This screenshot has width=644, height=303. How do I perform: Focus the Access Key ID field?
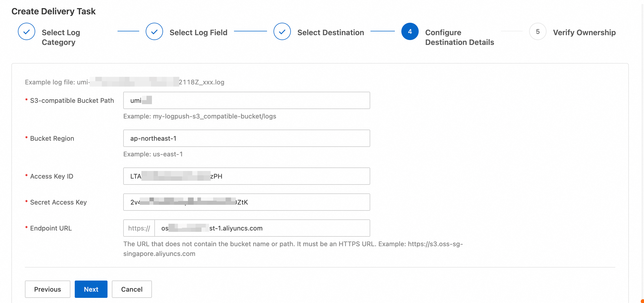247,176
